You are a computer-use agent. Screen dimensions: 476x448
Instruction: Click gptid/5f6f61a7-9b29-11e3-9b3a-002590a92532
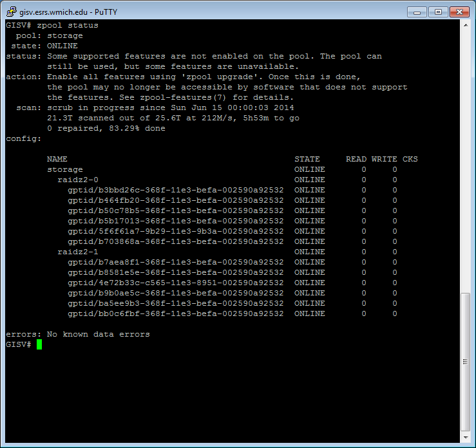tap(175, 232)
